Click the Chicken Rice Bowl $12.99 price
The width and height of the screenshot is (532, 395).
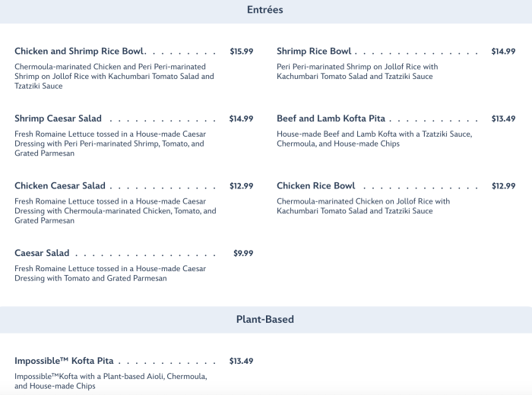503,186
